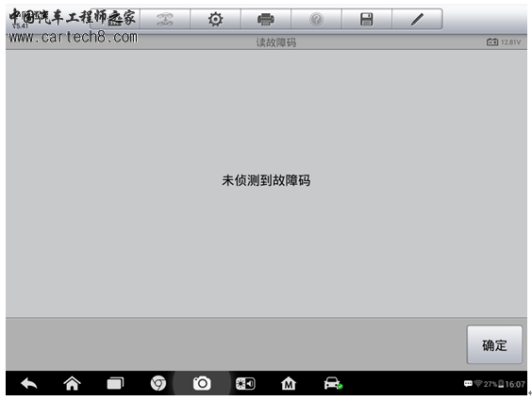Open the help question mark icon
The height and width of the screenshot is (401, 532).
point(316,19)
